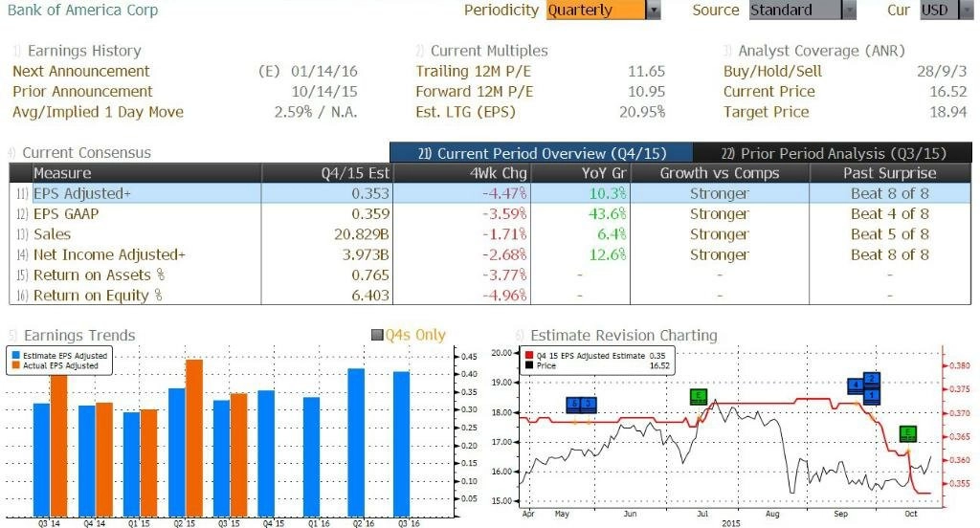
Task: Toggle the Q4s Only checkbox
Action: pyautogui.click(x=377, y=336)
